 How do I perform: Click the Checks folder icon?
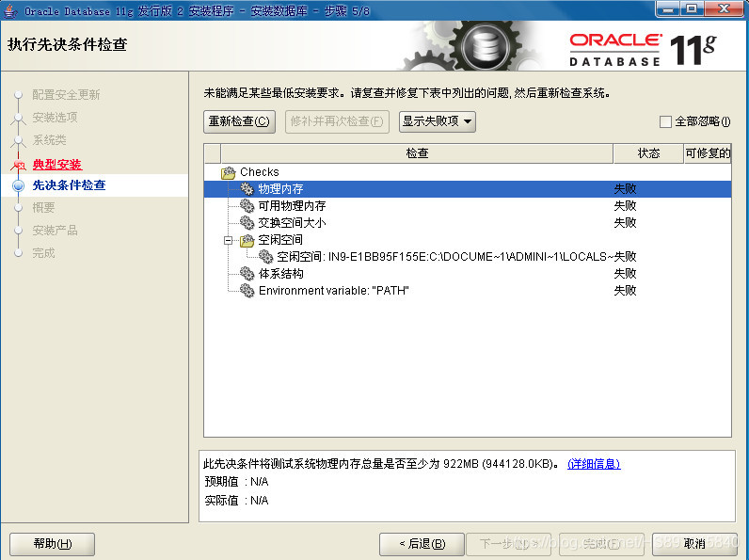pos(229,172)
